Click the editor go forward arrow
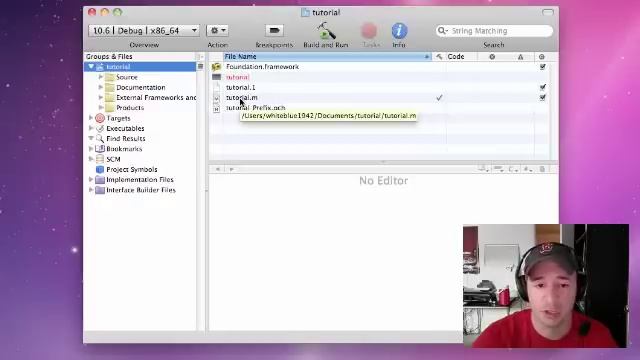The height and width of the screenshot is (360, 640). pyautogui.click(x=231, y=169)
